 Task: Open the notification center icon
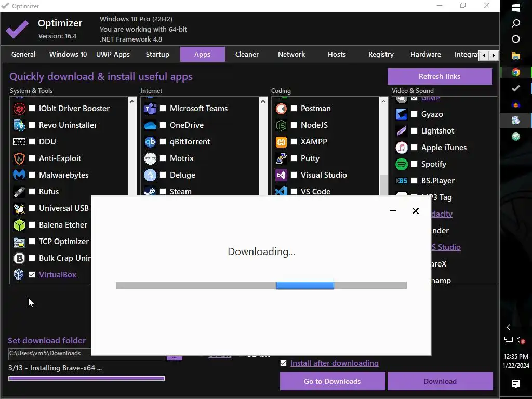click(516, 384)
